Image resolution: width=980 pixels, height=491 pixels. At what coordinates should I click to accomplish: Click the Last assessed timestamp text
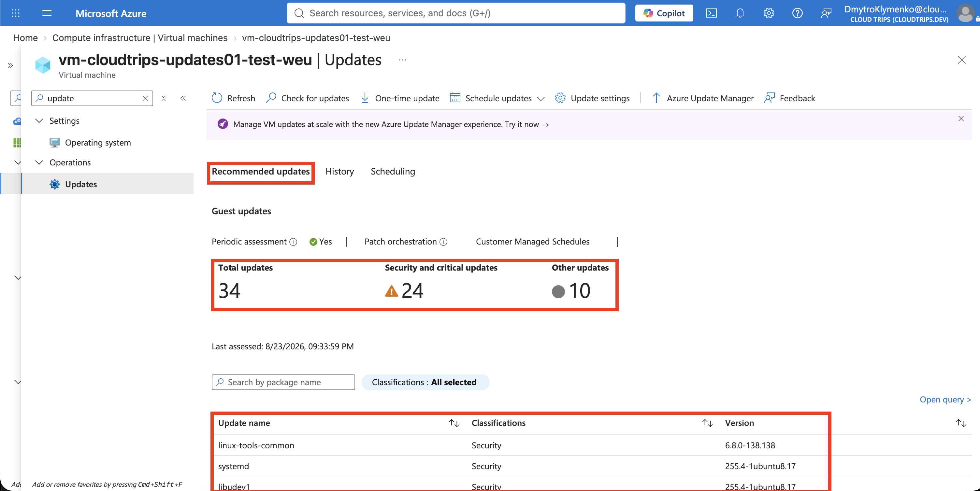pyautogui.click(x=282, y=346)
